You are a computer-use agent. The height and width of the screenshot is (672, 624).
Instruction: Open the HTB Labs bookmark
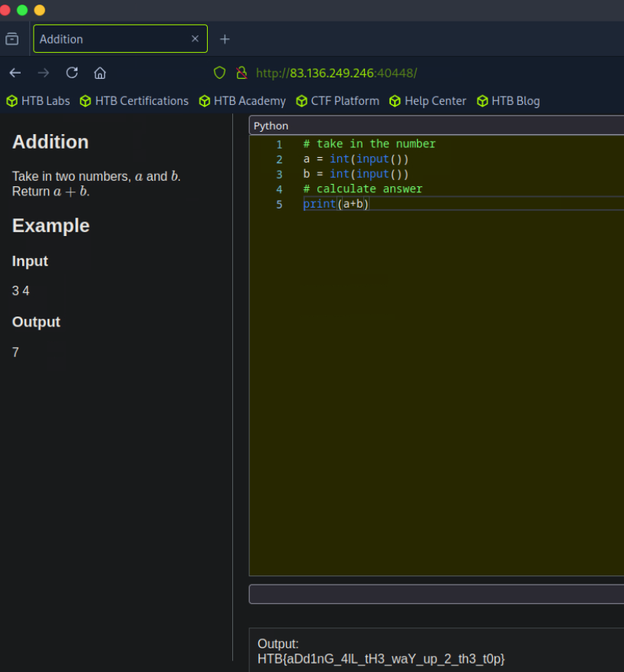click(x=38, y=101)
